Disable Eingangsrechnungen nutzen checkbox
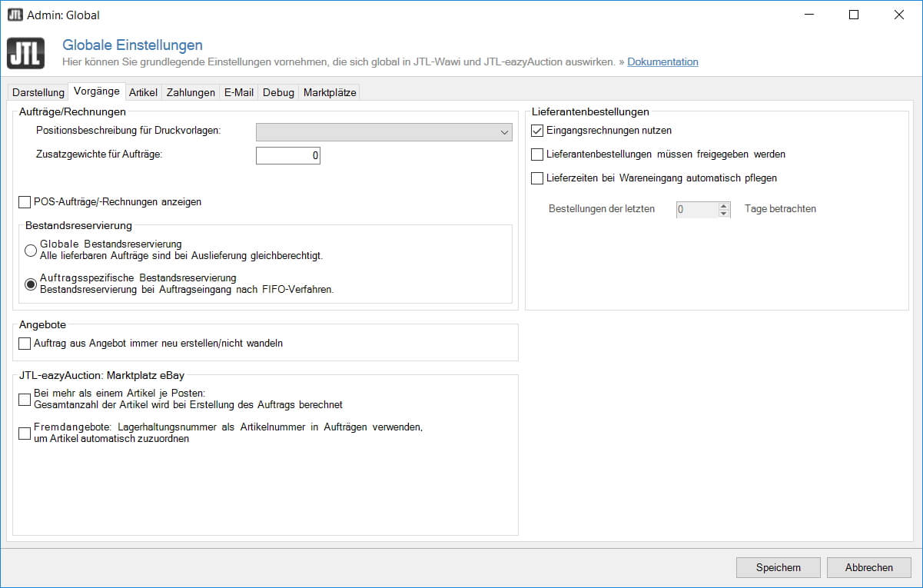Viewport: 923px width, 588px height. click(x=538, y=131)
